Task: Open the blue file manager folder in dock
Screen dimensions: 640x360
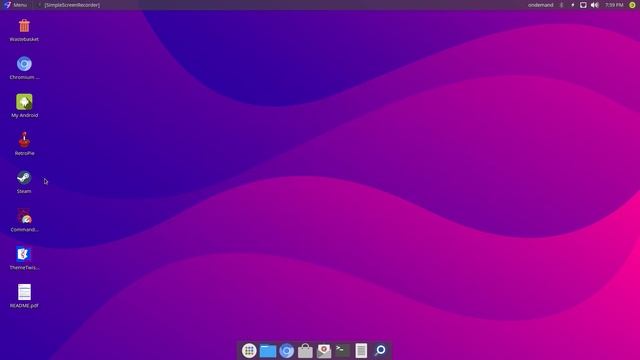Action: 268,351
